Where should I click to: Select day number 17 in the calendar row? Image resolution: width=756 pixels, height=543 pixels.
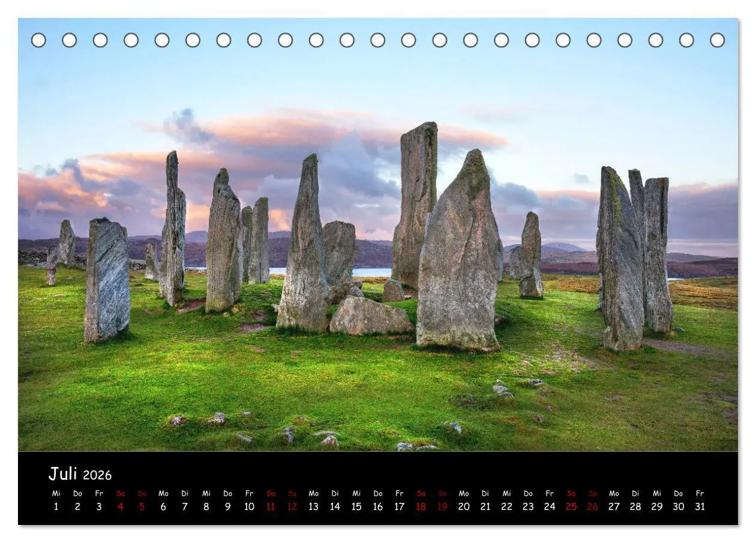pos(399,506)
